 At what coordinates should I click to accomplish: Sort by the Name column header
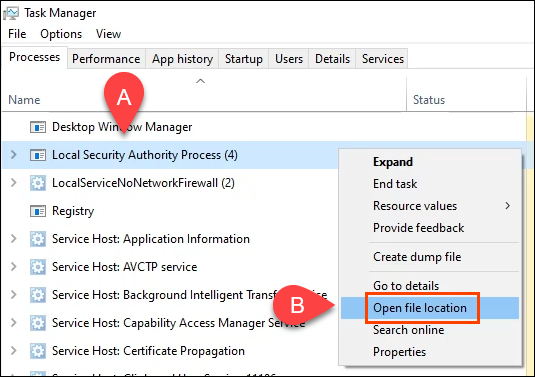coord(24,100)
